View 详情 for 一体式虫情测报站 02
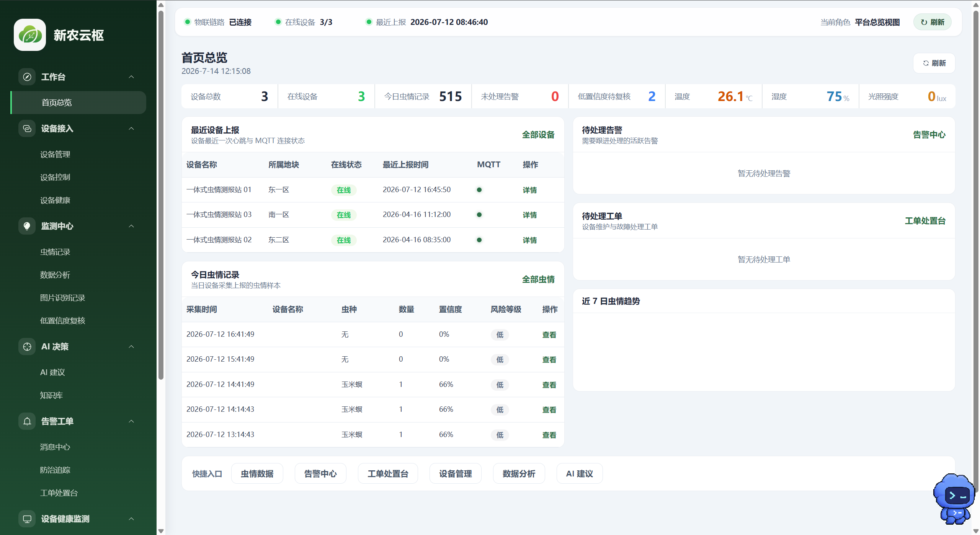980x535 pixels. [530, 240]
